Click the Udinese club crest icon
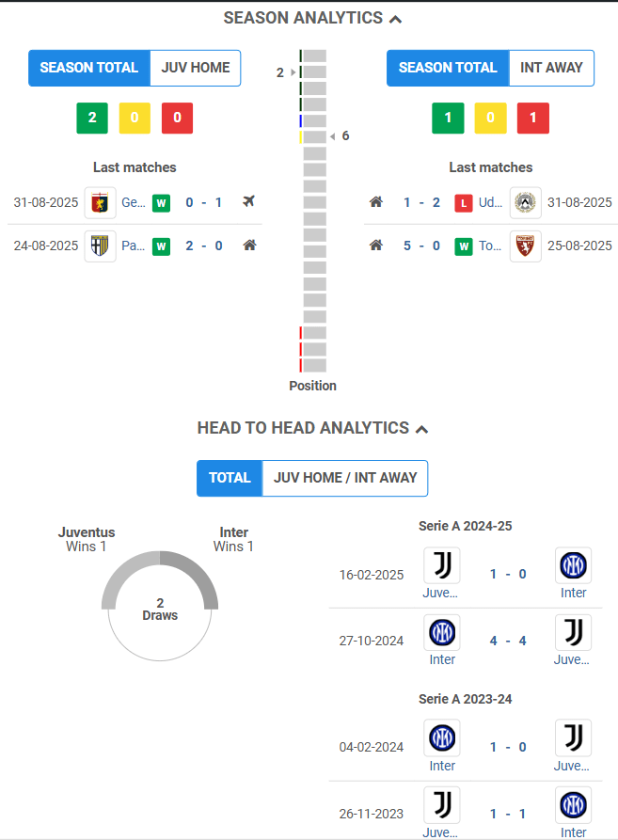Screen dimensions: 618x840 point(526,203)
